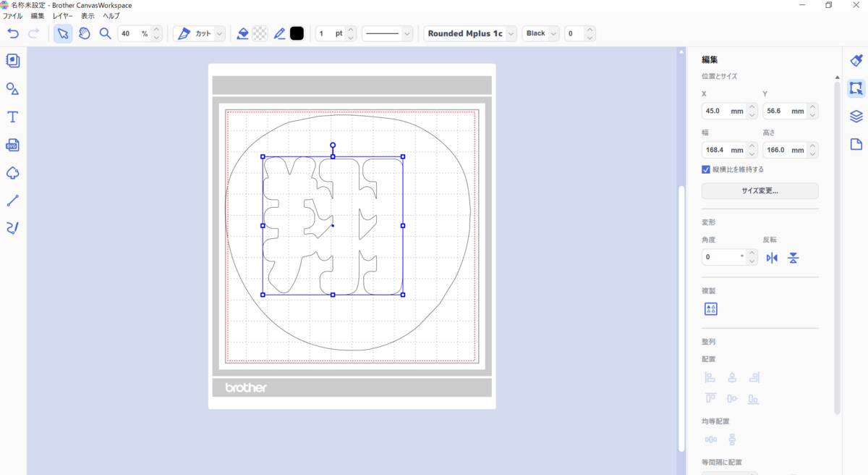This screenshot has height=475, width=868.
Task: Click the align vertical middle icon
Action: click(732, 398)
